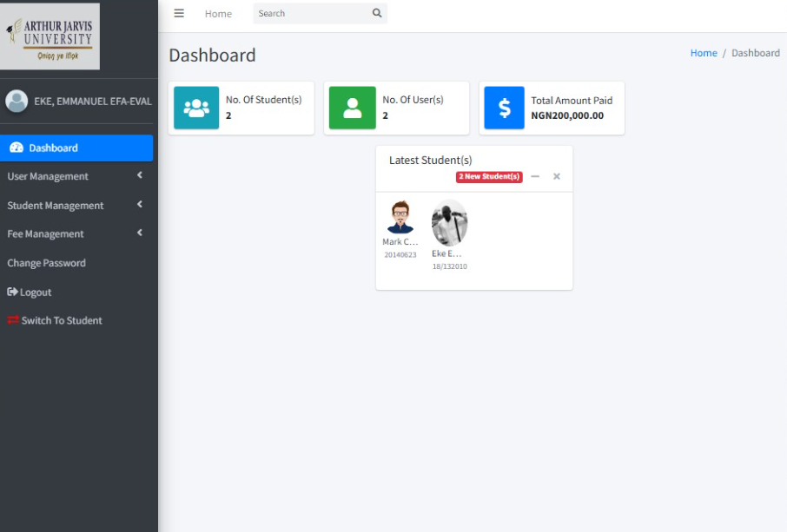Open Fee Management menu
This screenshot has width=787, height=532.
point(76,233)
